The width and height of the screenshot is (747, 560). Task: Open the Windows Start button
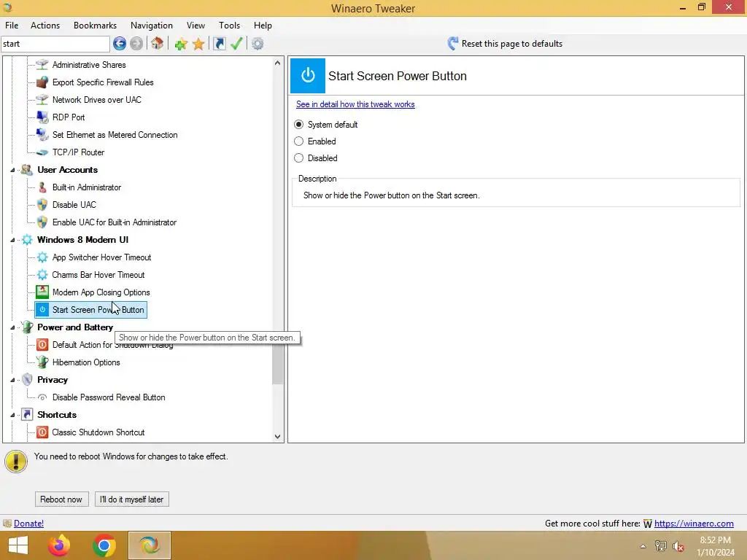tap(18, 545)
